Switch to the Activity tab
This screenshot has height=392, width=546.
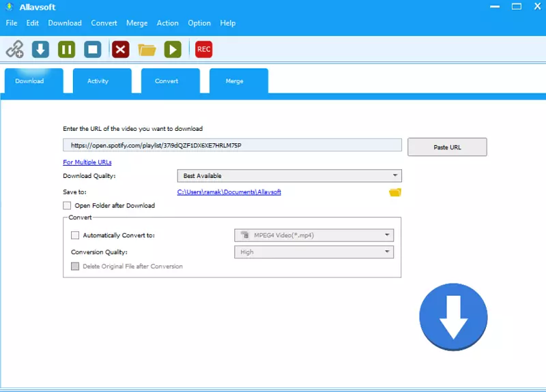click(x=98, y=81)
